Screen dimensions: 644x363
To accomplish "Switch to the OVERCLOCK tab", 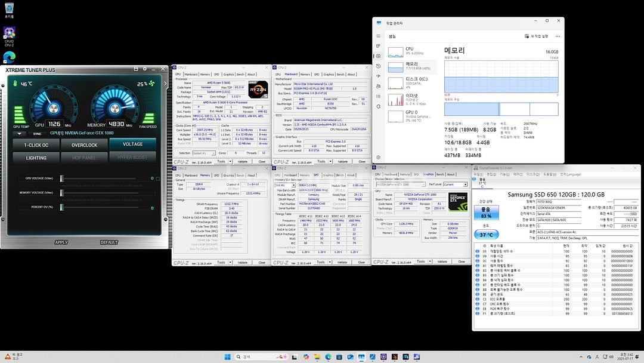I will coord(84,144).
